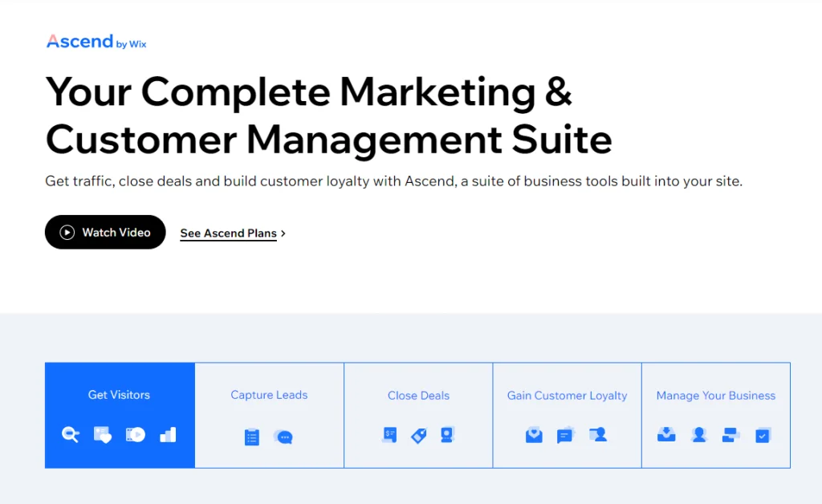The image size is (822, 504).
Task: Select the Get Visitors tab
Action: pos(119,395)
